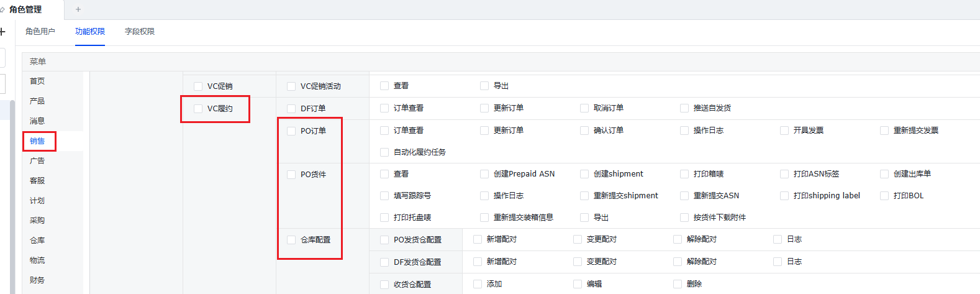The image size is (980, 294).
Task: Select the 财务 menu entry
Action: (x=37, y=280)
